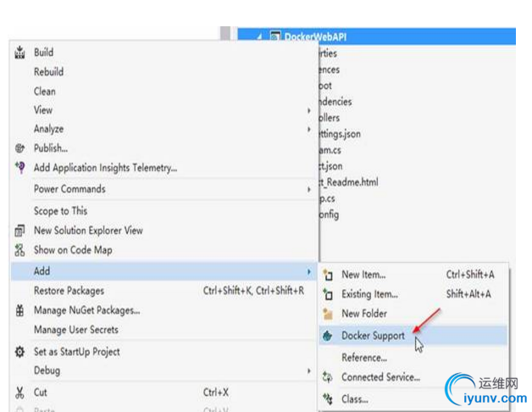Choose Reference... in Add submenu
532x412 pixels.
[413, 358]
